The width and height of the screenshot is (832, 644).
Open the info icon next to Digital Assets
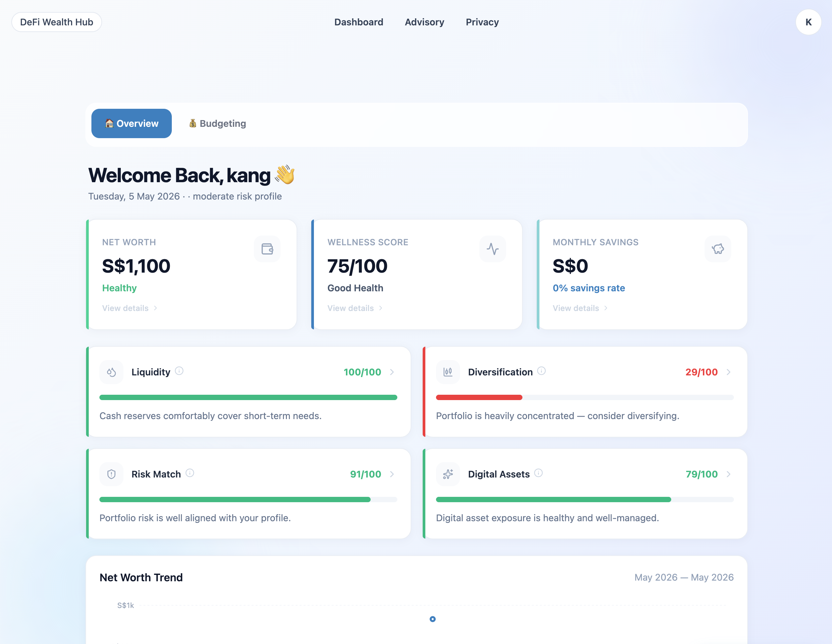click(x=538, y=473)
